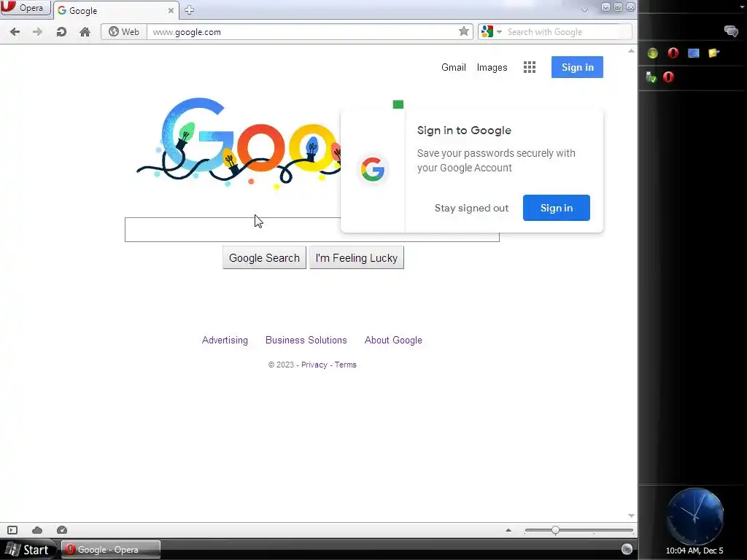747x560 pixels.
Task: Click the Search with Google field
Action: [567, 32]
